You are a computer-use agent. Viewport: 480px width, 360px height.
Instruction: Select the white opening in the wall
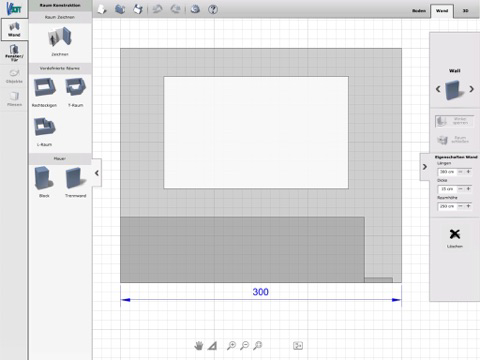(256, 133)
